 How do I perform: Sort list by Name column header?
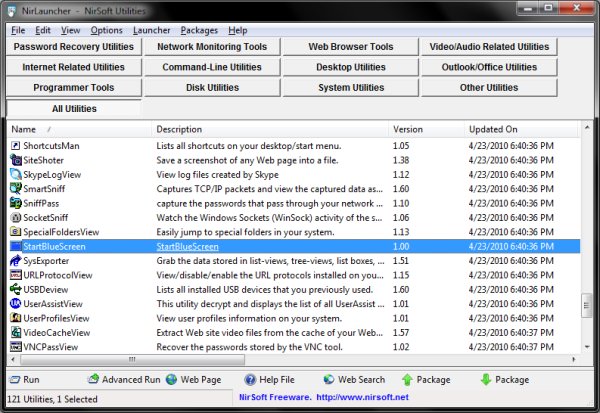pyautogui.click(x=80, y=129)
